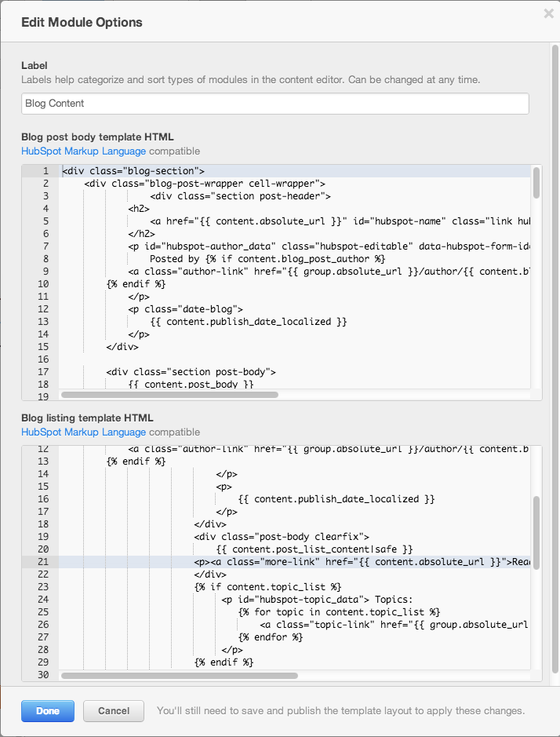Click the Posted by line in post body editor
The height and width of the screenshot is (737, 560).
(267, 259)
